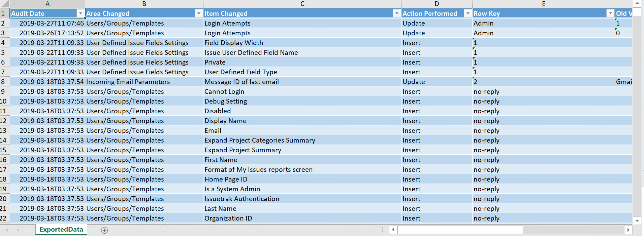Click Update action in row 8
This screenshot has width=644, height=236.
(437, 82)
